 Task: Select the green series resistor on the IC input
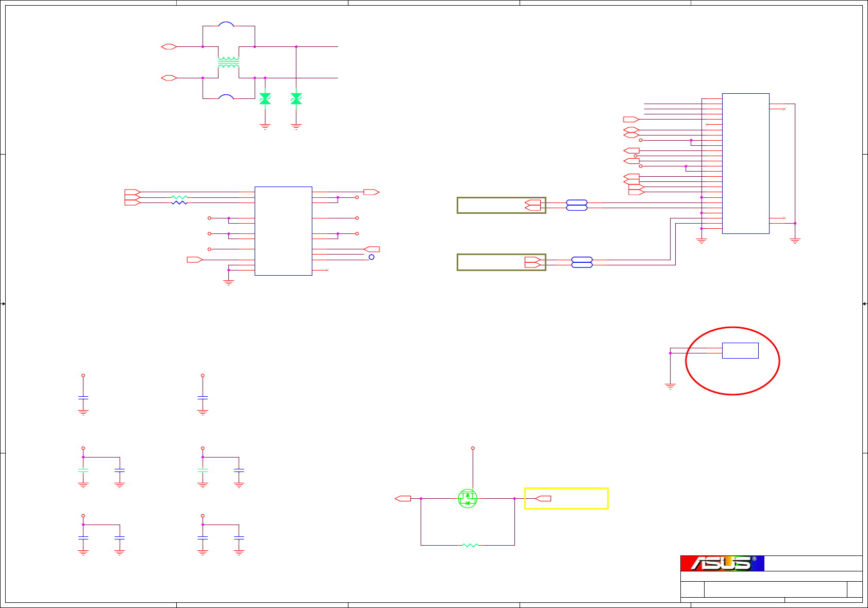[179, 197]
